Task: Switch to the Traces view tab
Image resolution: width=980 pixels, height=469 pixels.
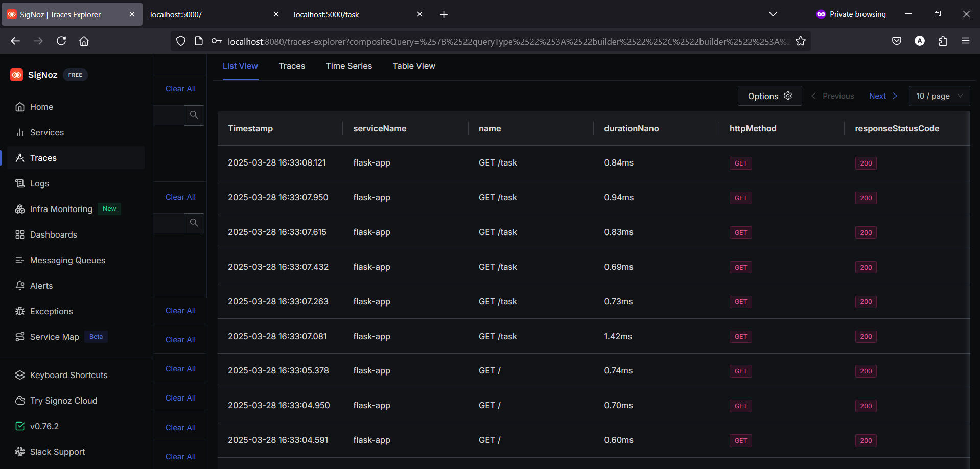Action: coord(292,66)
